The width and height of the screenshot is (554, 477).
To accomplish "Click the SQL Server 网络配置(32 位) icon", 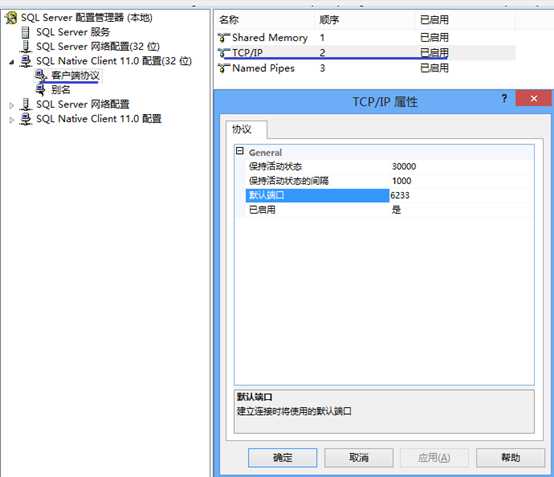I will [25, 47].
